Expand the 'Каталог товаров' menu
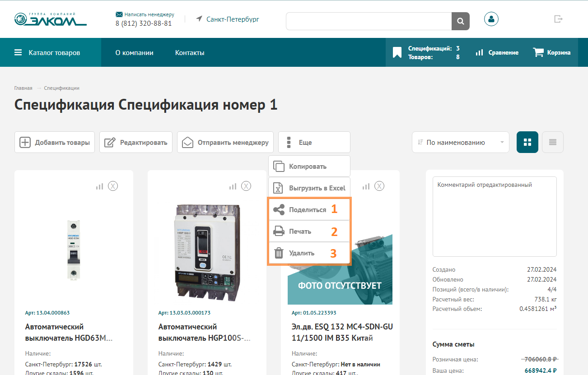Viewport: 588px width, 375px height. [47, 53]
